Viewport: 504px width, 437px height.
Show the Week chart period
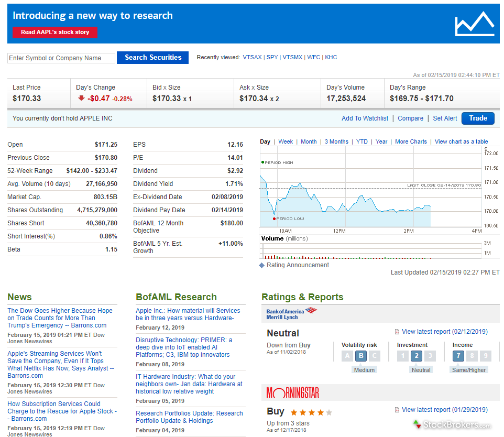[x=286, y=141]
